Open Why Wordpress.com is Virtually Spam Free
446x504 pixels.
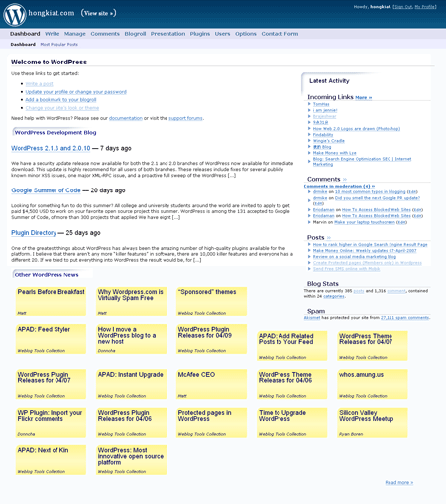coord(131,302)
